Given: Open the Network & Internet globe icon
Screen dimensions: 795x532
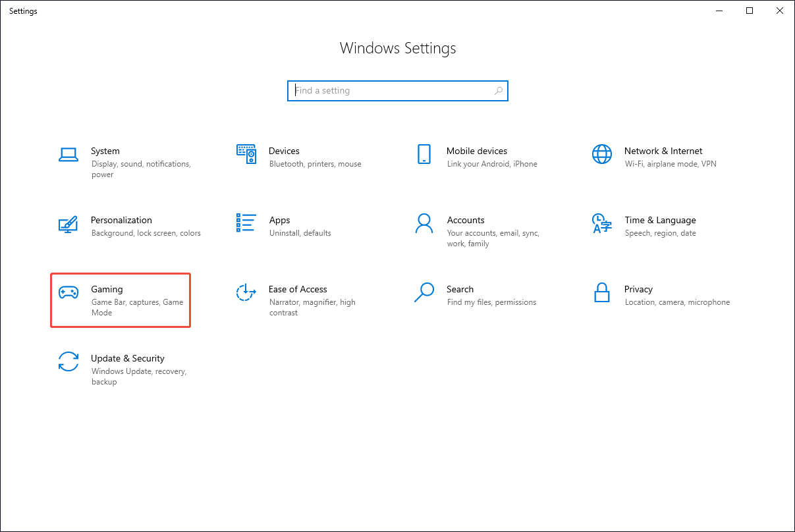Looking at the screenshot, I should coord(602,154).
